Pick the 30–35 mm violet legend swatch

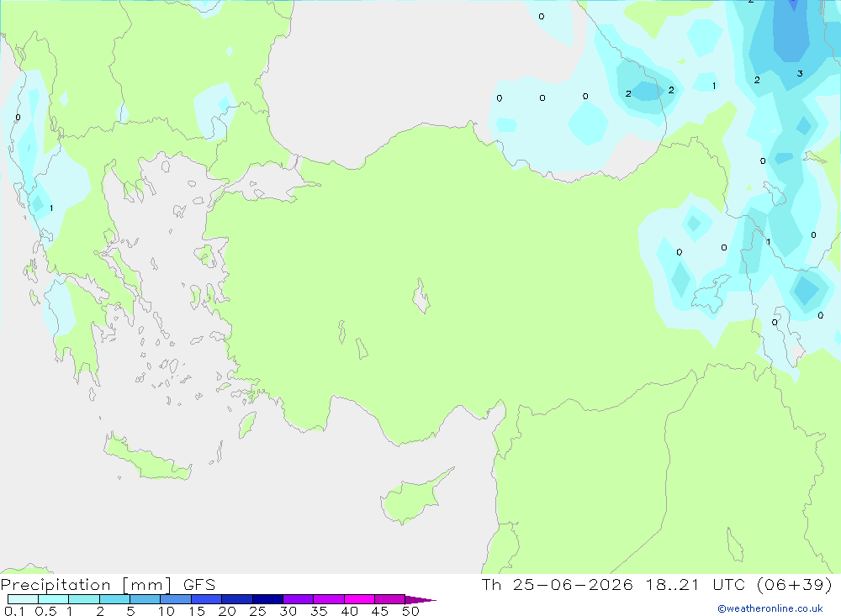pyautogui.click(x=299, y=599)
